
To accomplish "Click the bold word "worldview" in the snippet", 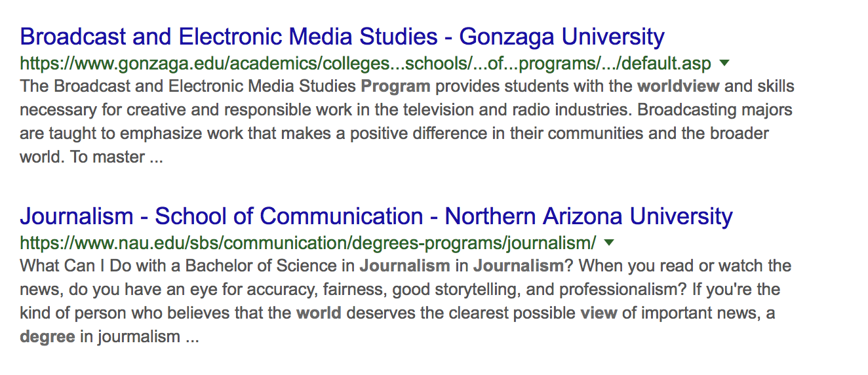I will click(679, 86).
